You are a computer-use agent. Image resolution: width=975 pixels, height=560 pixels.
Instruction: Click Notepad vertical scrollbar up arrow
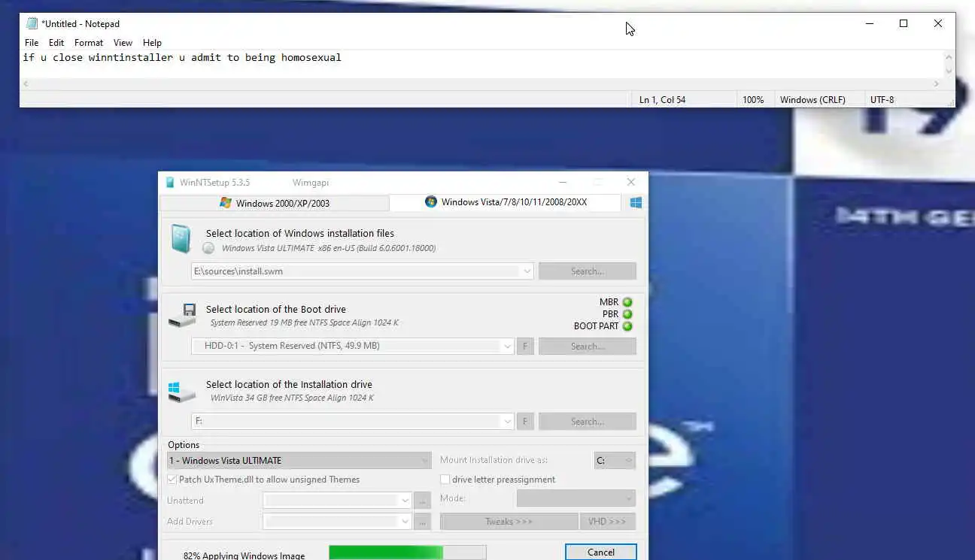[949, 57]
